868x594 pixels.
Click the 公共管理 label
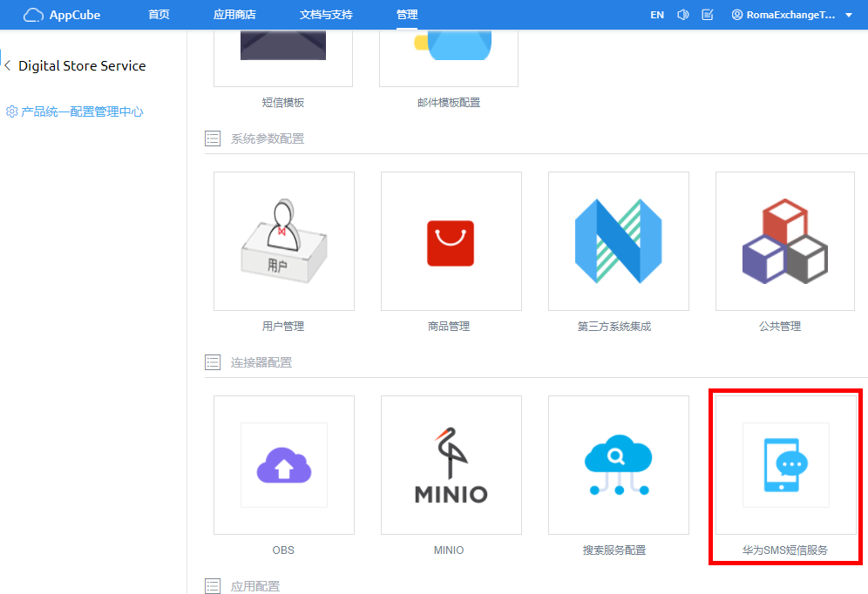(x=780, y=327)
